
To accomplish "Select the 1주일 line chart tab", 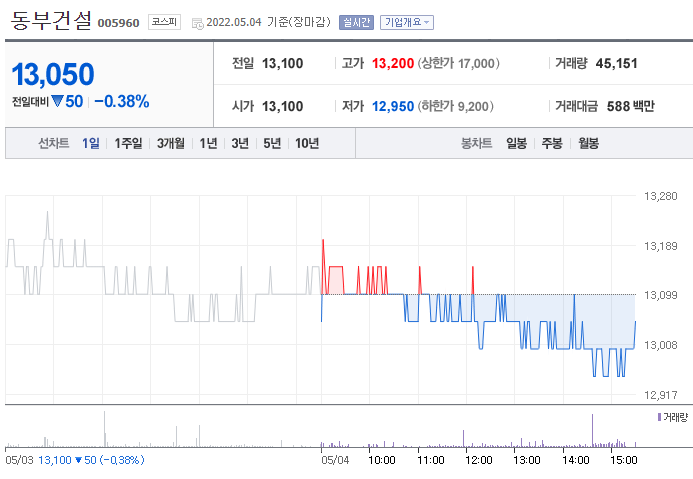I will [128, 143].
